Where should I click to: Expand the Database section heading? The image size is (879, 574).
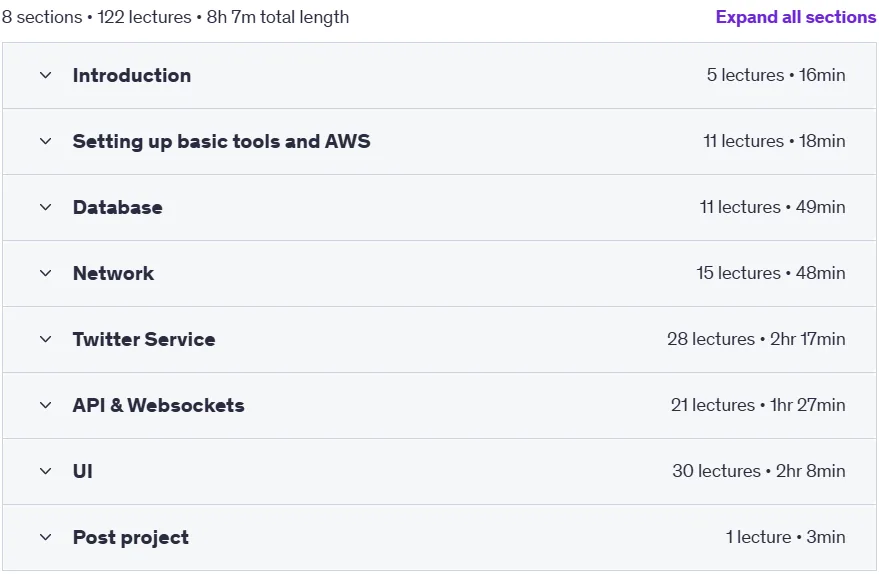click(118, 207)
